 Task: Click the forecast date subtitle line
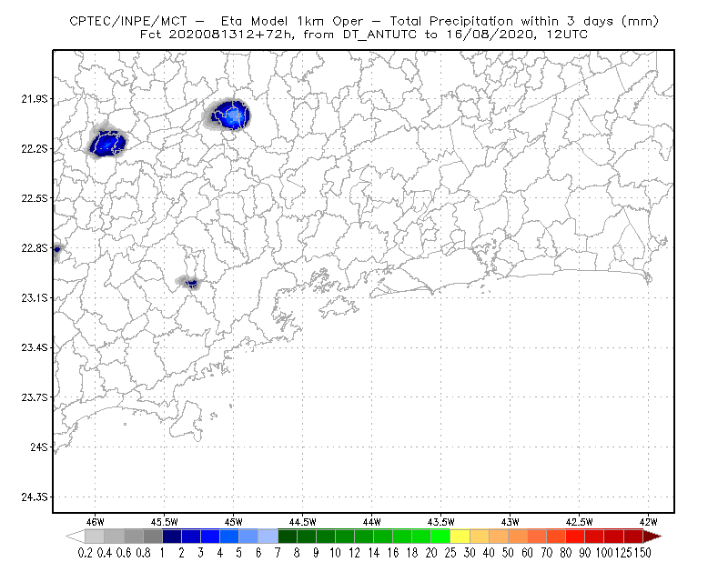[x=364, y=35]
